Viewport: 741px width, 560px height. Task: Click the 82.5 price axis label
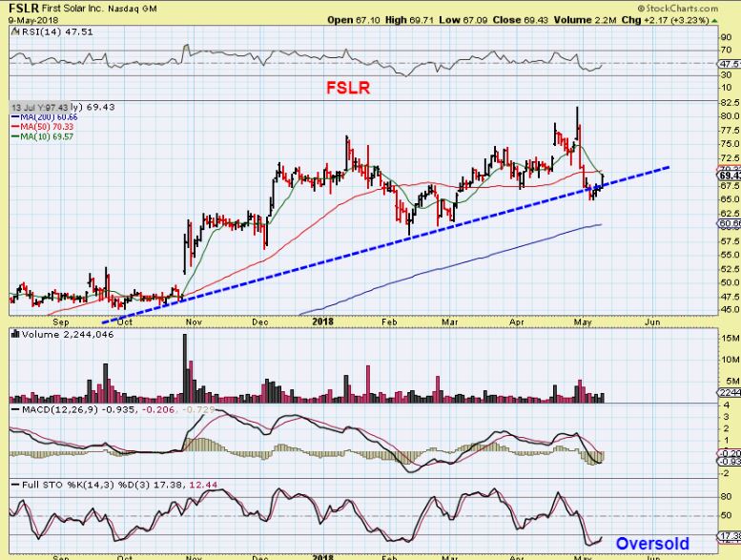point(731,102)
